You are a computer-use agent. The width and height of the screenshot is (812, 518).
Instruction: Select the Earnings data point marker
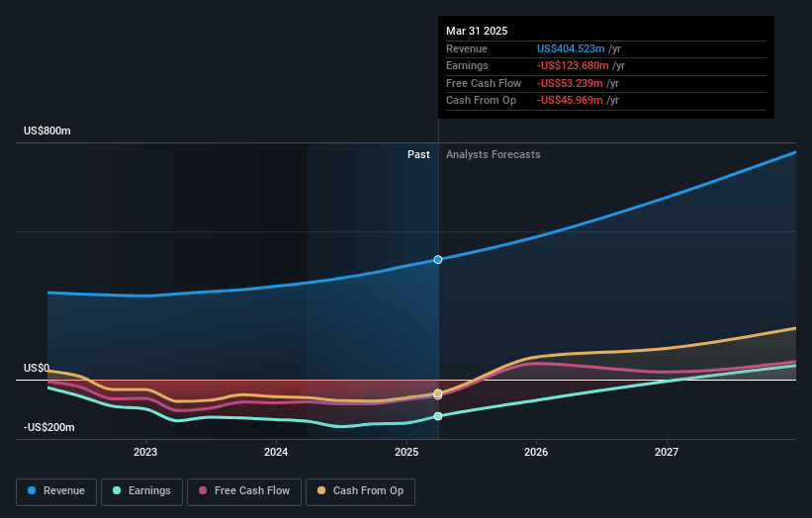coord(438,416)
